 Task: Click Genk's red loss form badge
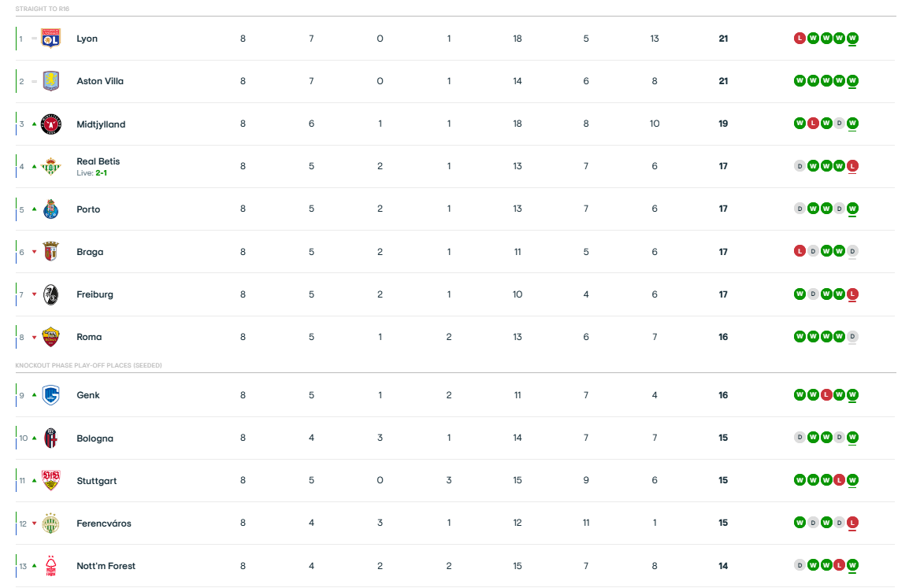[x=826, y=395]
